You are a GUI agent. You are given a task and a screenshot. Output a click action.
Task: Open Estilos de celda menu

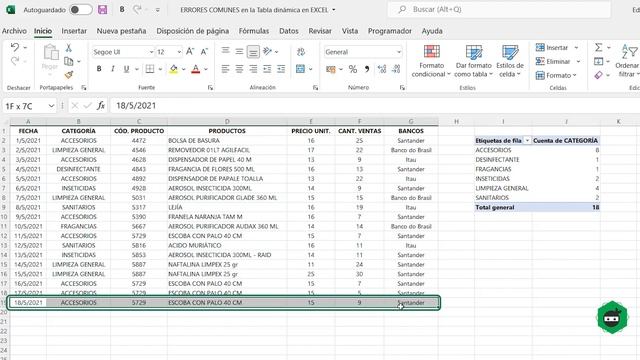coord(510,61)
